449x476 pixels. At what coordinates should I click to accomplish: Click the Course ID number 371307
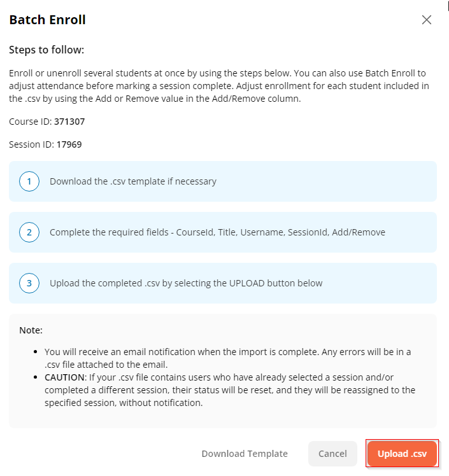click(69, 121)
